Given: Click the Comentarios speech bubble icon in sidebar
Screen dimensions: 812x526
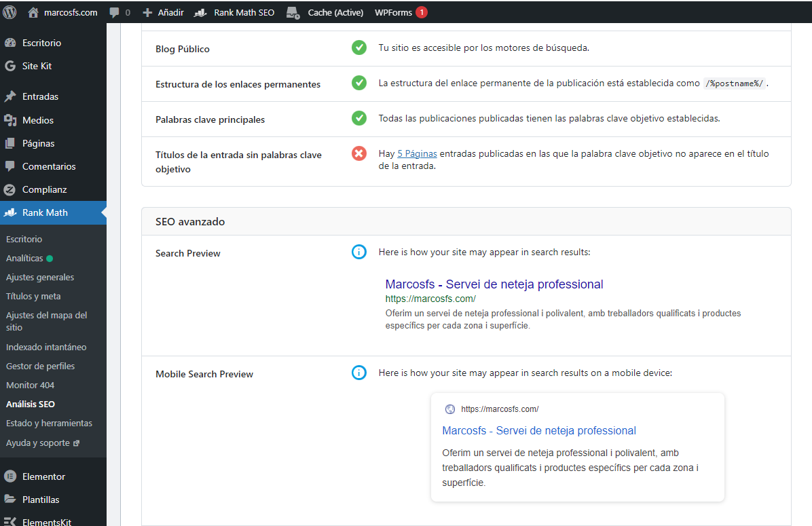Looking at the screenshot, I should [x=10, y=166].
